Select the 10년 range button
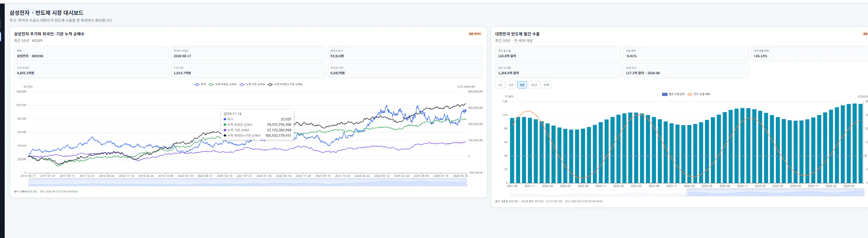This screenshot has width=868, height=238. (534, 85)
